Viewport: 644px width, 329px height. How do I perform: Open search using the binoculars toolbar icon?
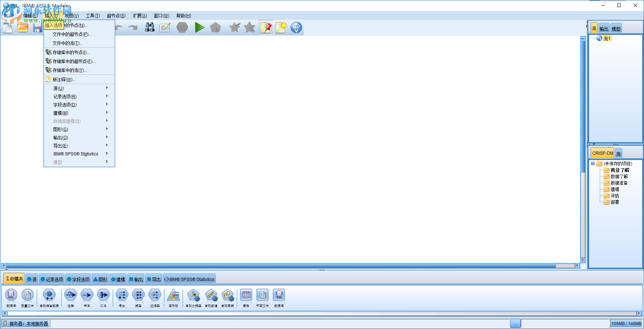click(x=150, y=27)
